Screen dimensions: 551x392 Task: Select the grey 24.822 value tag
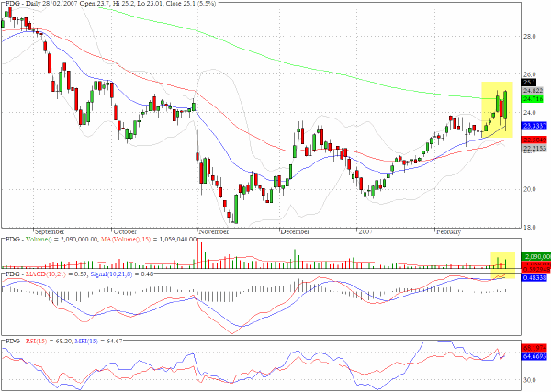tap(533, 91)
